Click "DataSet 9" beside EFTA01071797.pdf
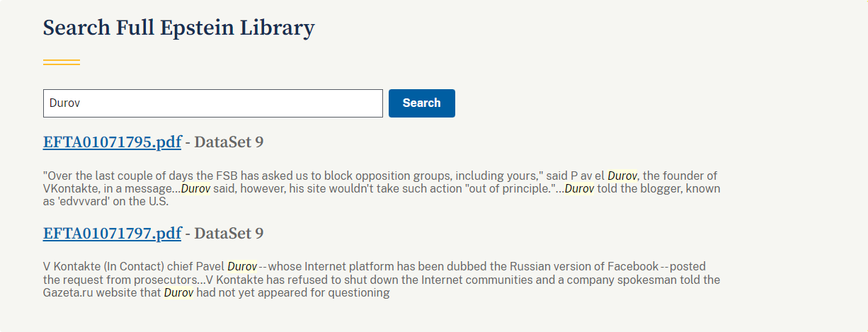Viewport: 868px width, 332px height. [229, 234]
